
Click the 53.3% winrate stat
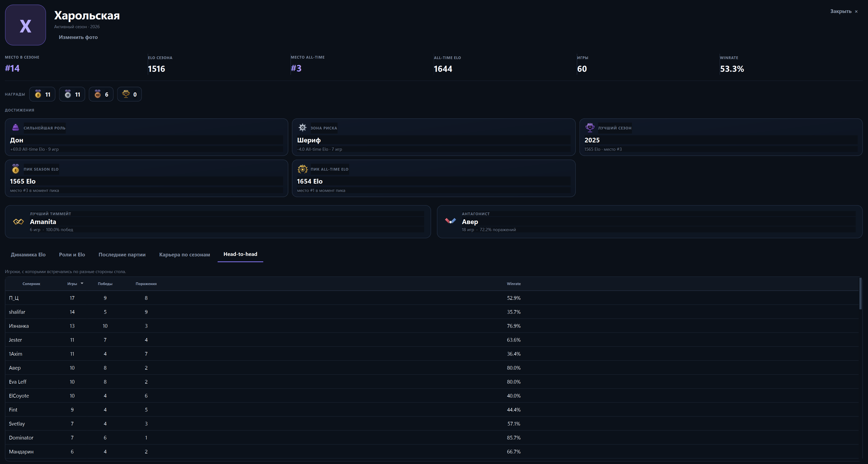[732, 69]
